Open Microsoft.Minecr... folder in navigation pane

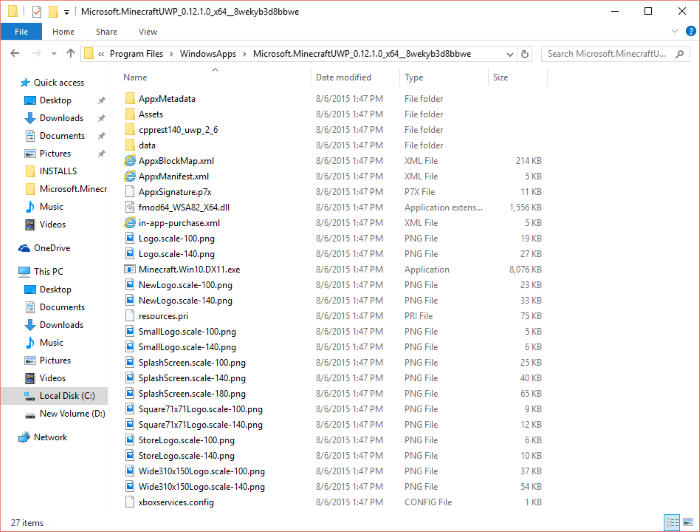coord(73,189)
